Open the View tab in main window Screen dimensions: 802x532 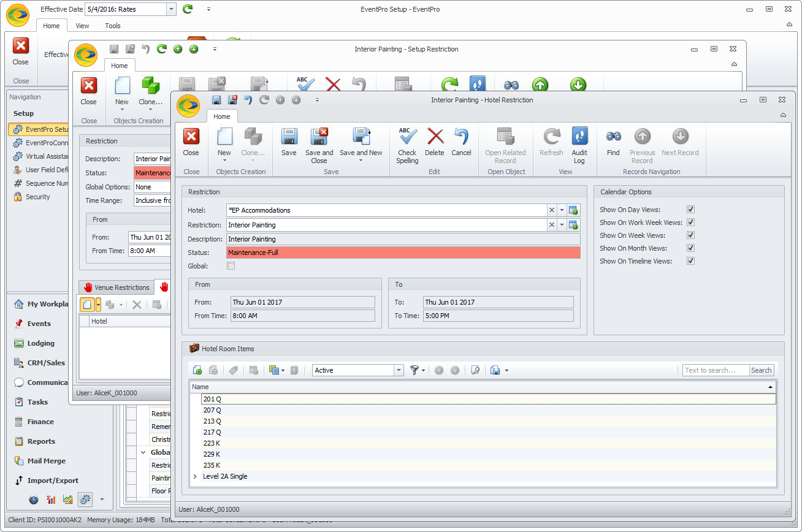[82, 26]
